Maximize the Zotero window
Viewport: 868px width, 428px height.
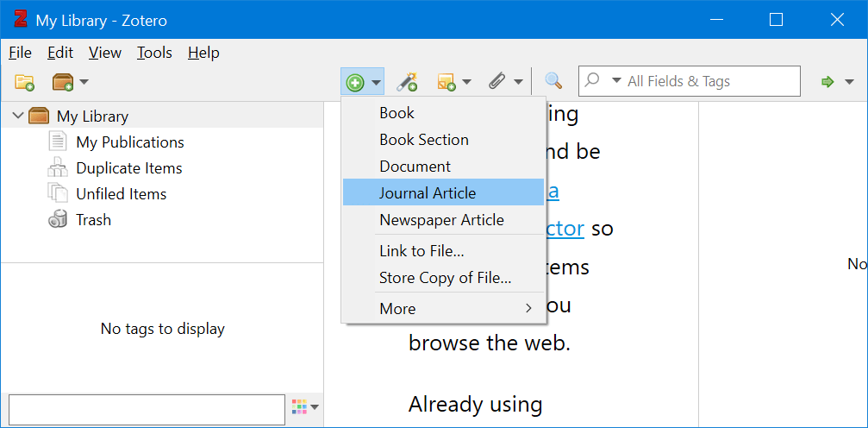776,20
